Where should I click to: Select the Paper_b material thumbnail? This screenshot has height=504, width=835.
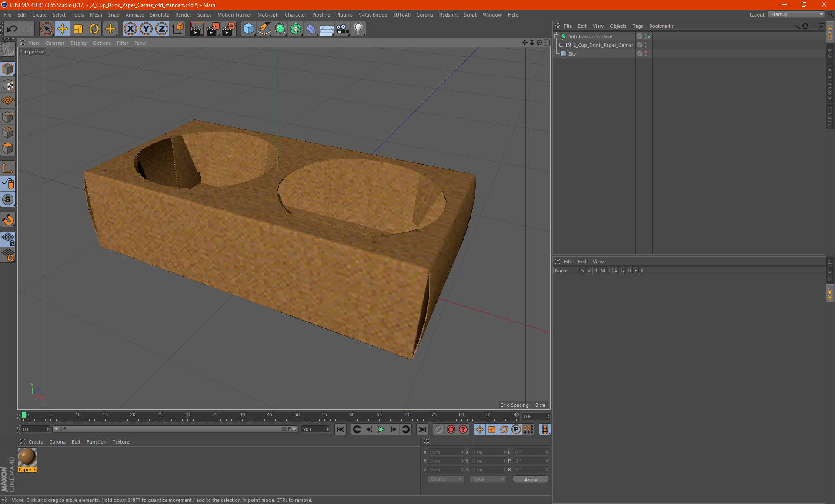pos(27,457)
